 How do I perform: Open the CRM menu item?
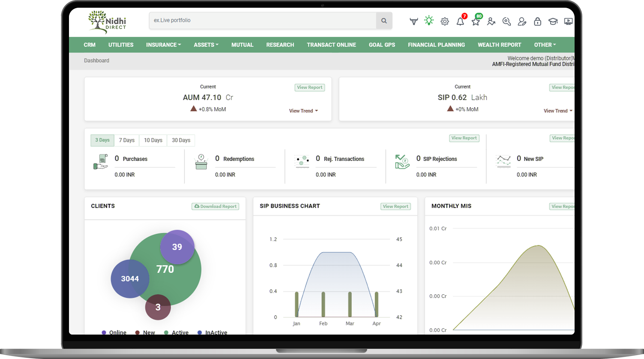[90, 45]
